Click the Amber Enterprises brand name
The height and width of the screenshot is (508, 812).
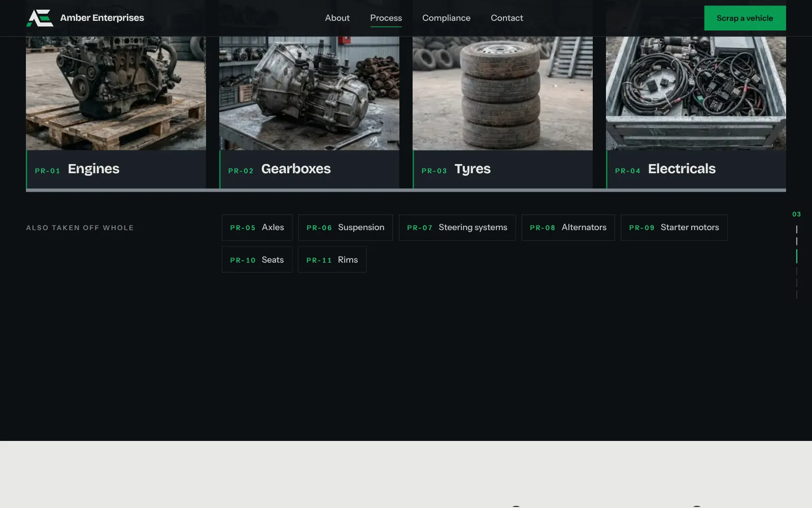coord(102,18)
